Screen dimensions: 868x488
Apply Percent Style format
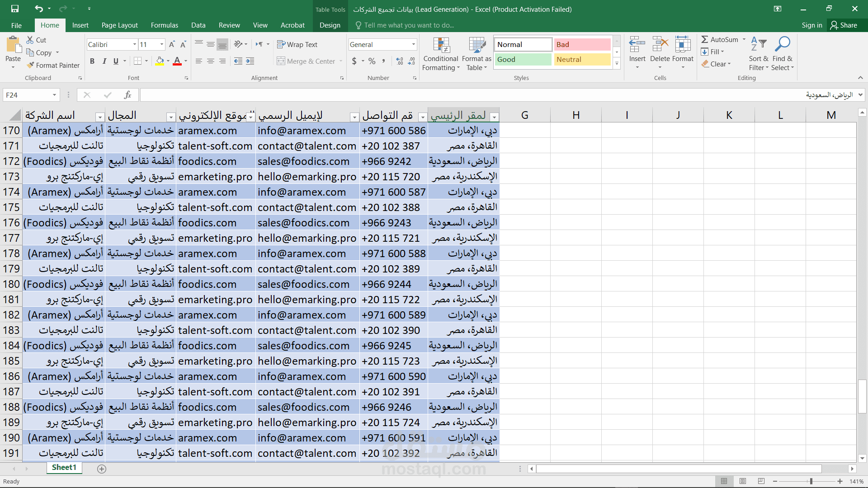pyautogui.click(x=372, y=61)
